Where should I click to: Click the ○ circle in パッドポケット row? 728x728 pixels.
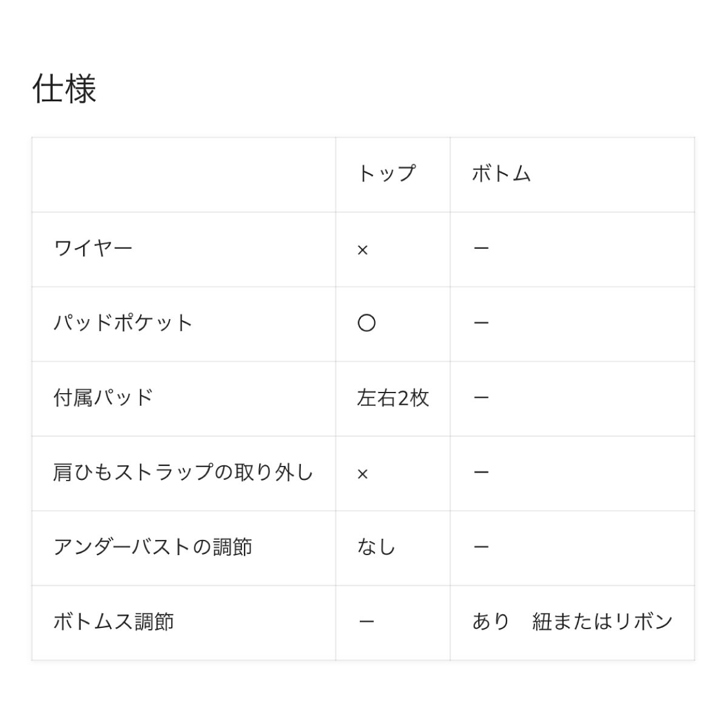click(366, 323)
